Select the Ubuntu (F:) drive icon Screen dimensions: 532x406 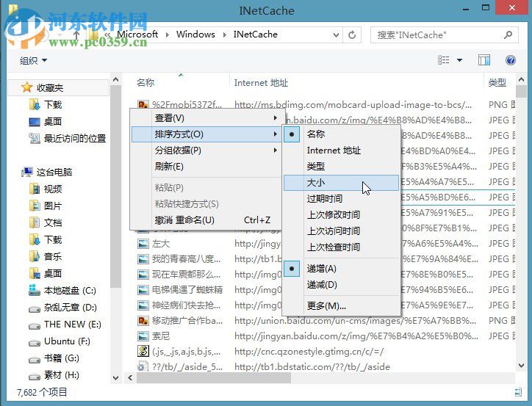[35, 342]
